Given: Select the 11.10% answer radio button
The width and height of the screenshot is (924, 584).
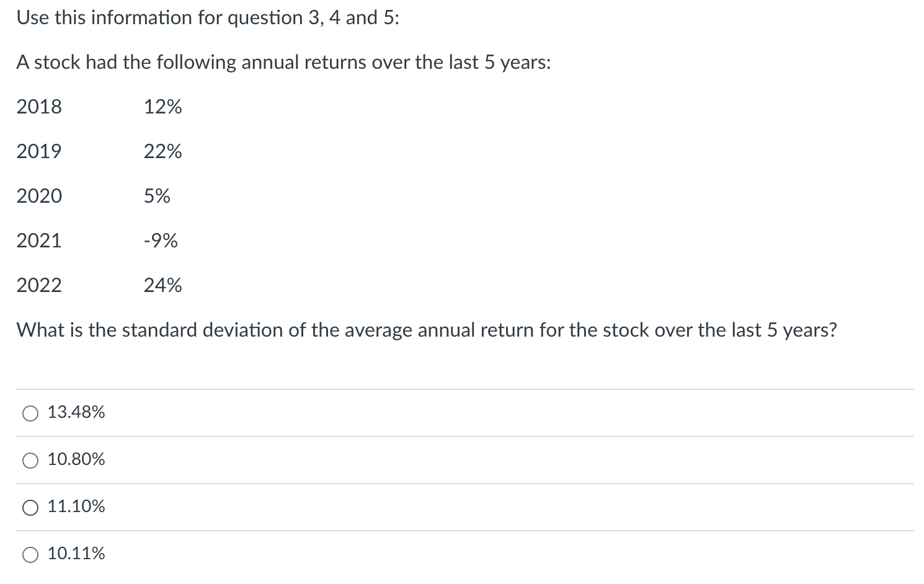Looking at the screenshot, I should click(x=30, y=507).
